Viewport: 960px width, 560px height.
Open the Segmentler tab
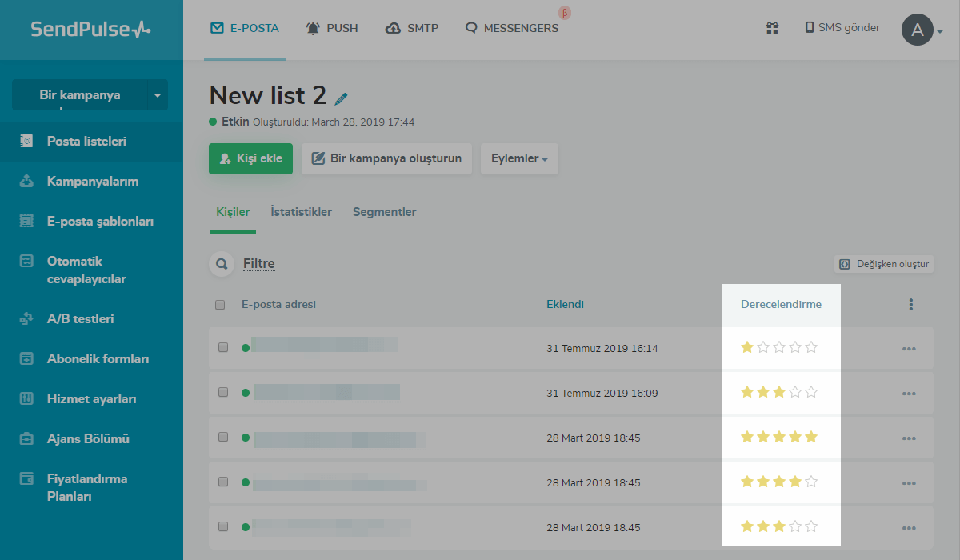[x=384, y=212]
